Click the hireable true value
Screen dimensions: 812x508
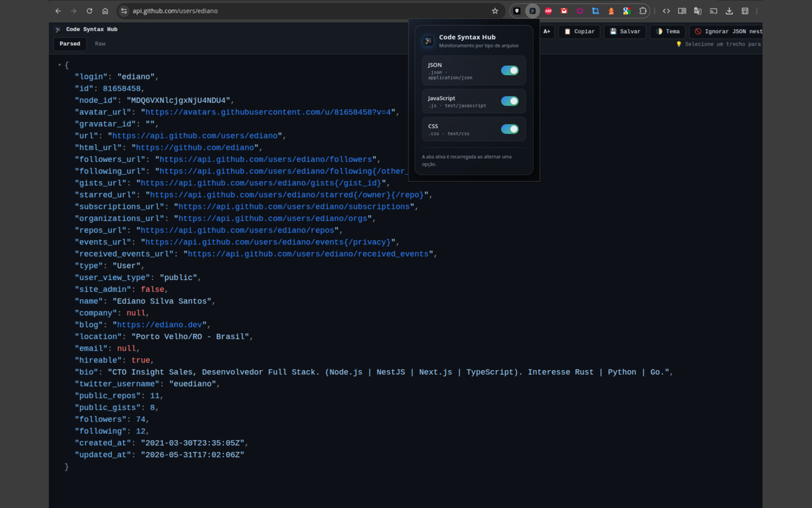pyautogui.click(x=141, y=360)
